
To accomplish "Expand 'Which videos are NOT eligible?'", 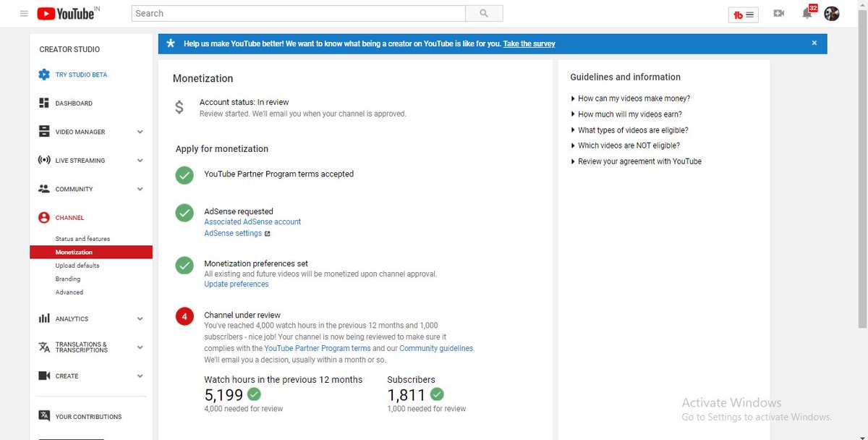I will pyautogui.click(x=625, y=145).
